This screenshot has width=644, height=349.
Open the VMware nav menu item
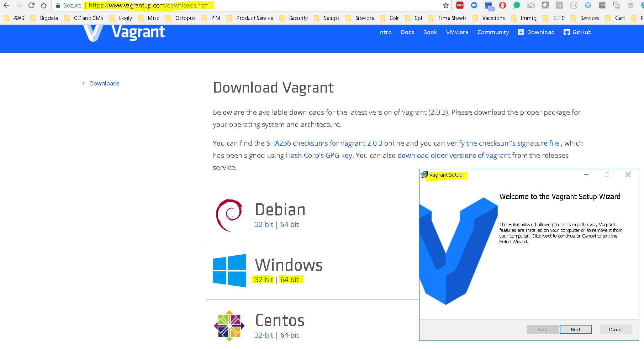[457, 32]
